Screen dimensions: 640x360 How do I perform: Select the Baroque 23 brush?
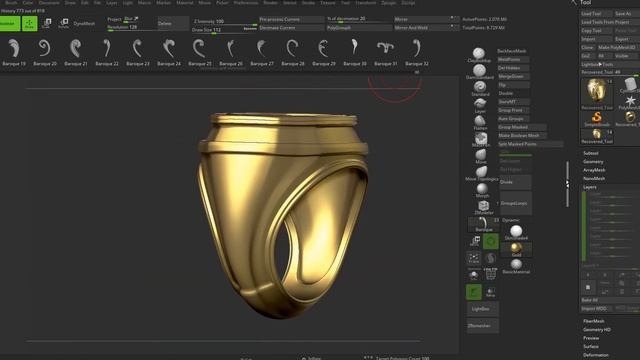click(x=138, y=51)
